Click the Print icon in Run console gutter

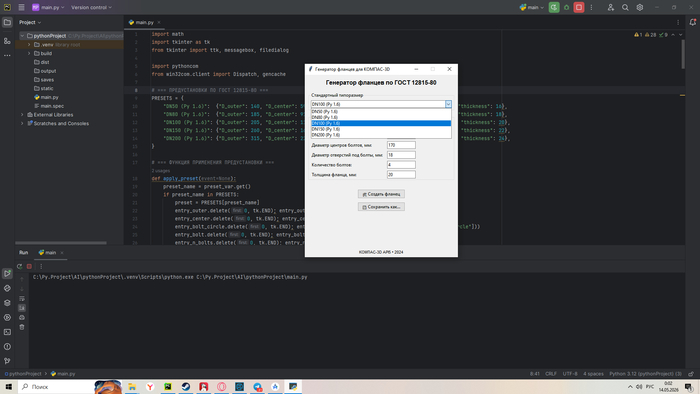[x=22, y=317]
